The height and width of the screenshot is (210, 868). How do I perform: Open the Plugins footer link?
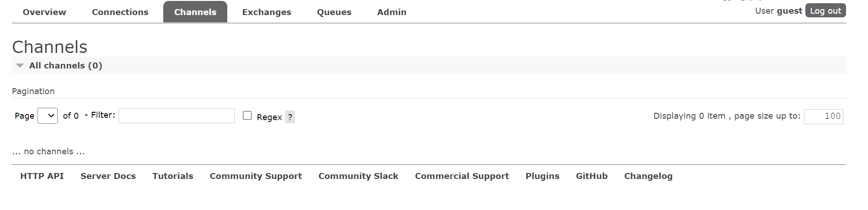click(x=542, y=176)
